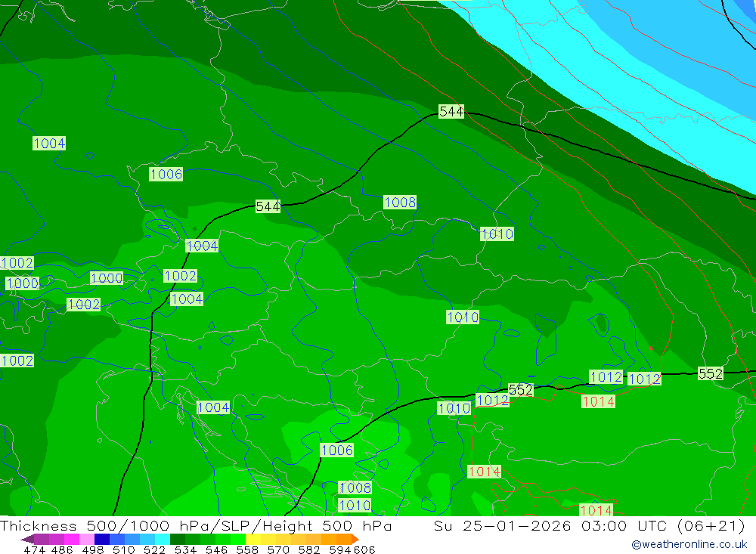Click the brightest lime green legend swatch
Screen dimensions: 756x554
(238, 539)
